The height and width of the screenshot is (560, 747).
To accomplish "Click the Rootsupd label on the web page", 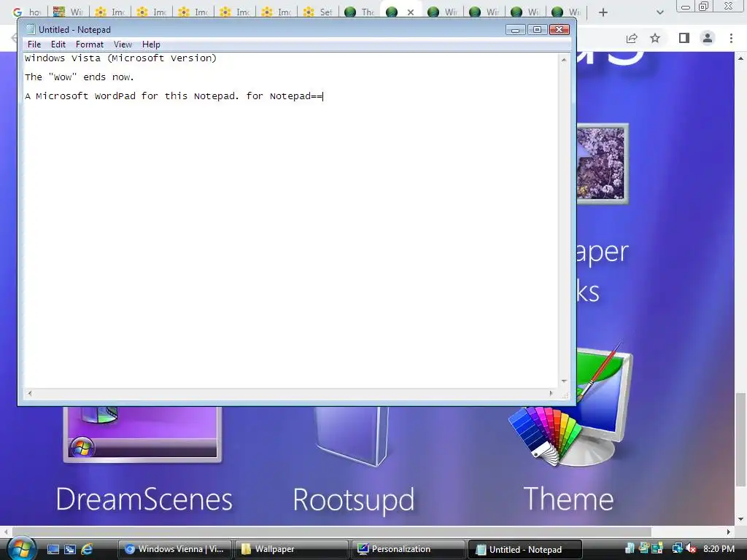I will (354, 500).
